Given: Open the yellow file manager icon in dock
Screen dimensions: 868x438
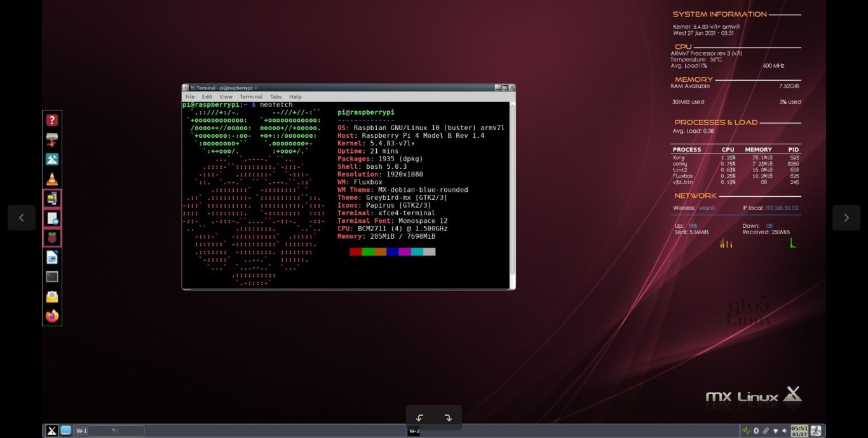Looking at the screenshot, I should (x=52, y=199).
